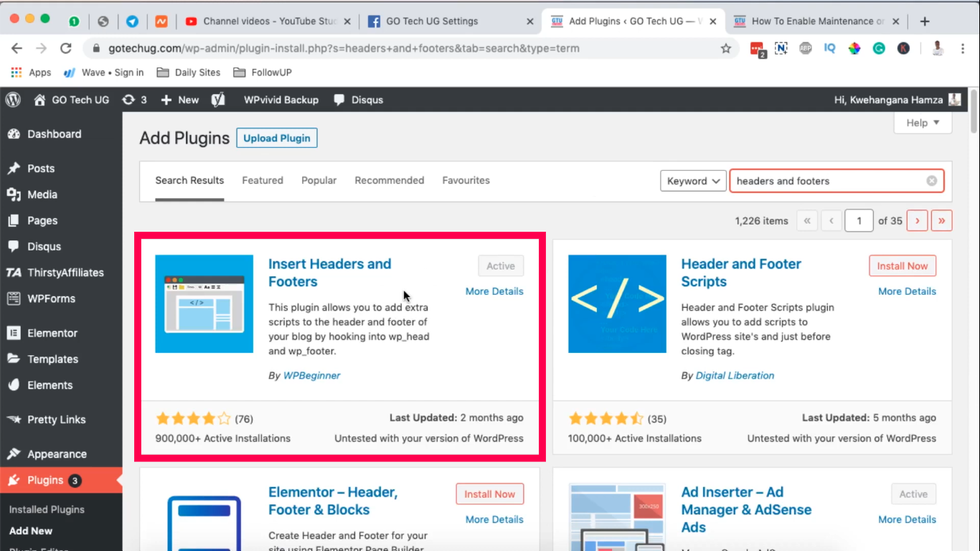The width and height of the screenshot is (980, 551).
Task: Clear the plugin search field
Action: click(x=931, y=181)
